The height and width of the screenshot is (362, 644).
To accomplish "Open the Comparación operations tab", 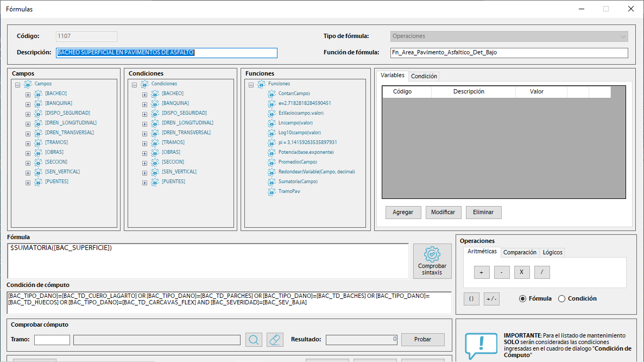I will 520,252.
